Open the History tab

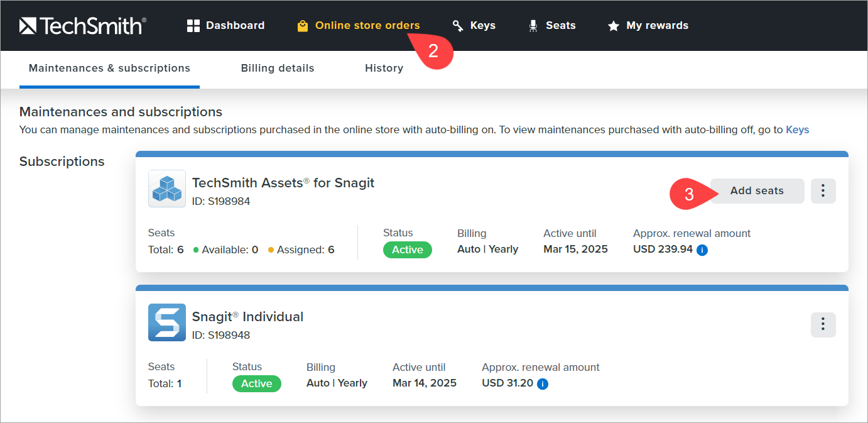[384, 68]
